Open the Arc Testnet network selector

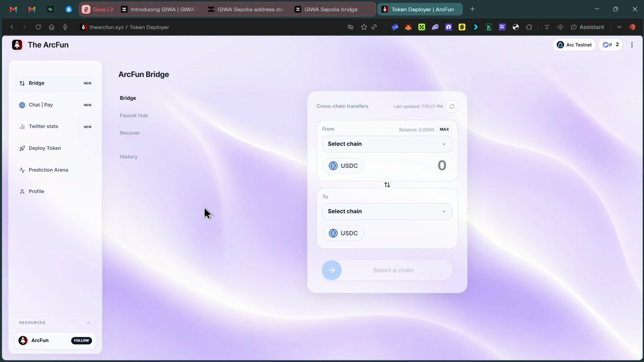coord(574,45)
